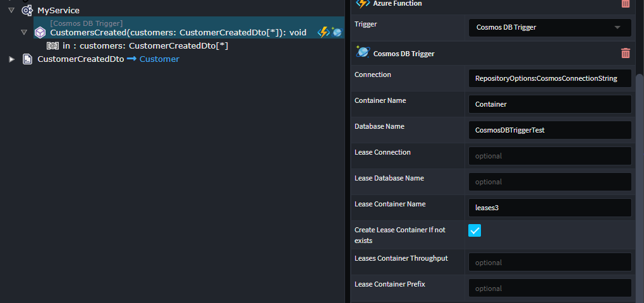The width and height of the screenshot is (644, 303).
Task: Edit the Container Name field
Action: tap(550, 104)
